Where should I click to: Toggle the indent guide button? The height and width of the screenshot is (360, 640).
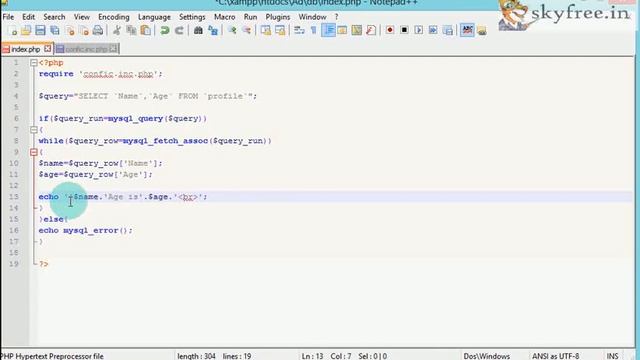(328, 31)
